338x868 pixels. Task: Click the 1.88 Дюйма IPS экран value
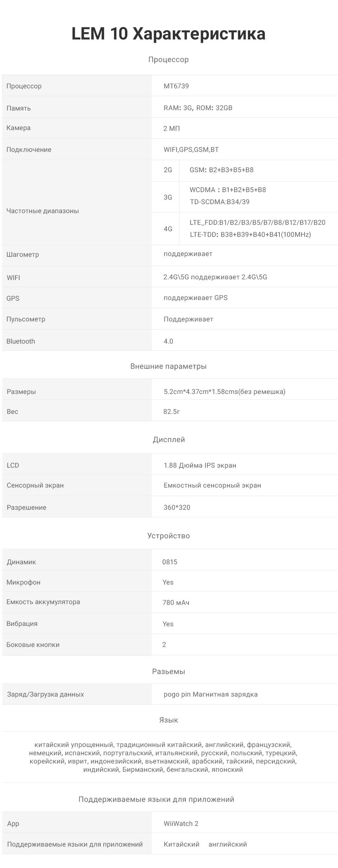click(200, 465)
